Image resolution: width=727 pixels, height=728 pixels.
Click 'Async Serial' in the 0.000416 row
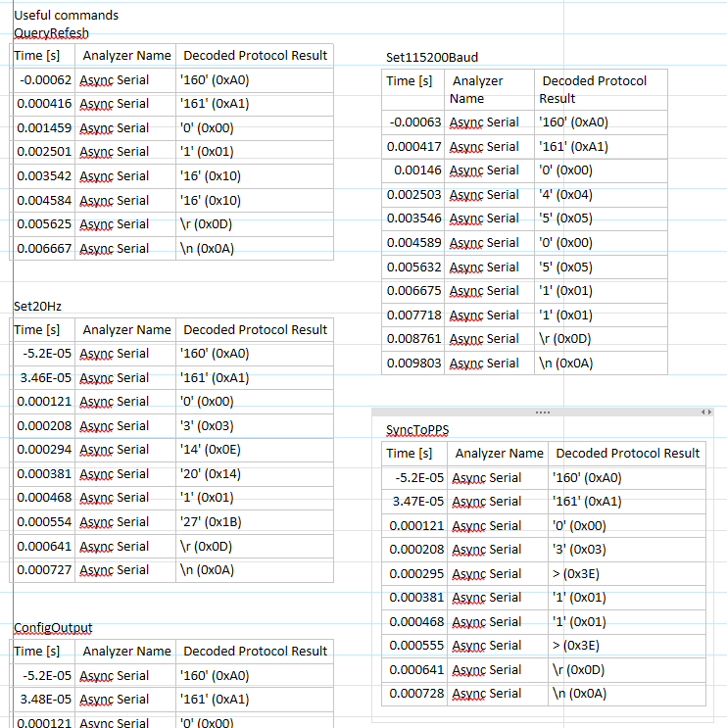[x=115, y=104]
